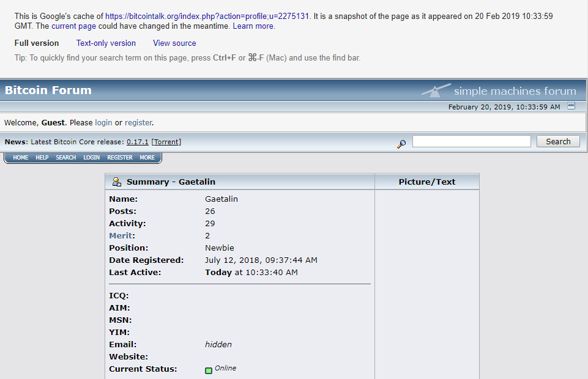Click the Summary user profile icon
This screenshot has height=379, width=588.
117,182
